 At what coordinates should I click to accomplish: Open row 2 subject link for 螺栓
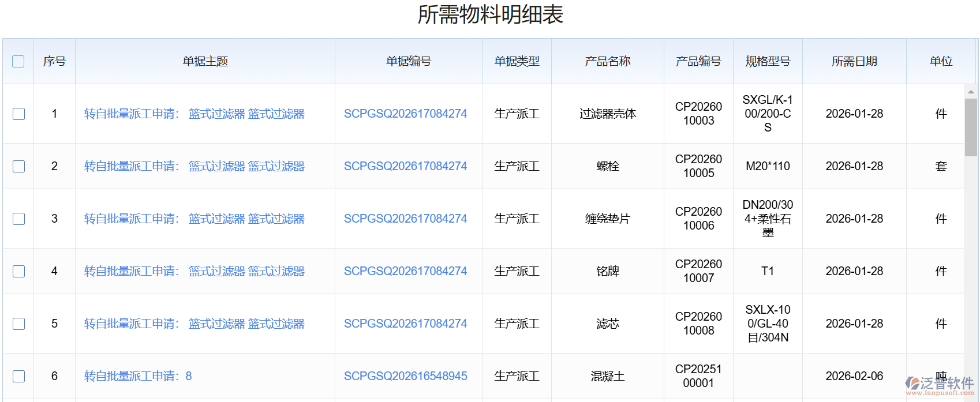[x=194, y=166]
